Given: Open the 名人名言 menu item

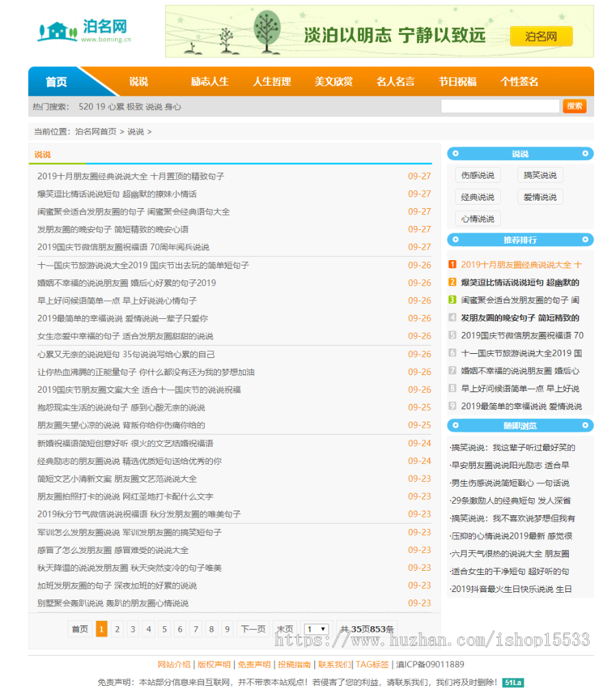Looking at the screenshot, I should point(395,81).
